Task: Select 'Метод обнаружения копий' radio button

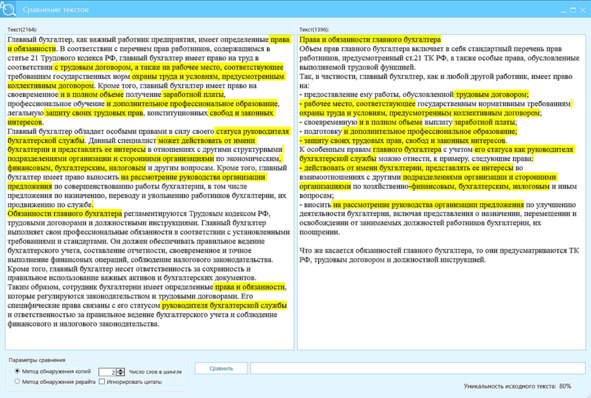Action: [17, 371]
